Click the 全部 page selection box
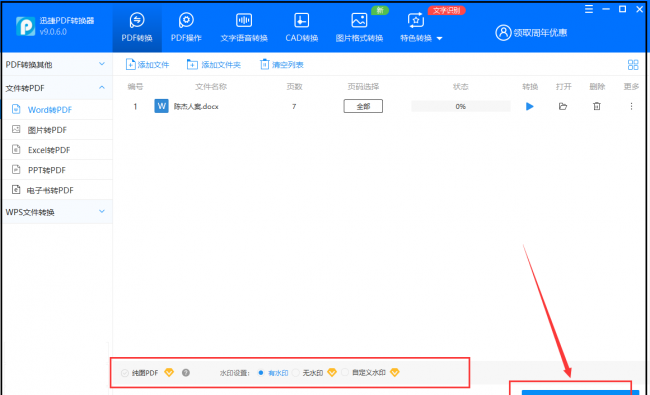 coord(363,106)
